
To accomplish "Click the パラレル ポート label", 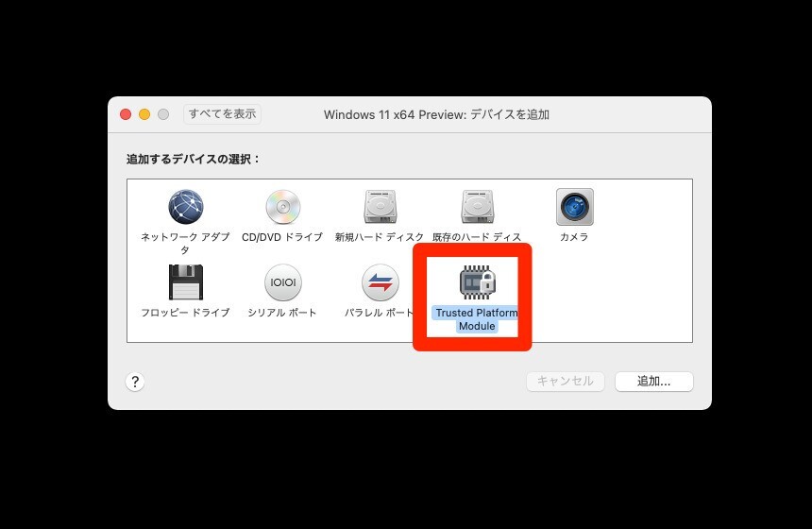I will (379, 313).
